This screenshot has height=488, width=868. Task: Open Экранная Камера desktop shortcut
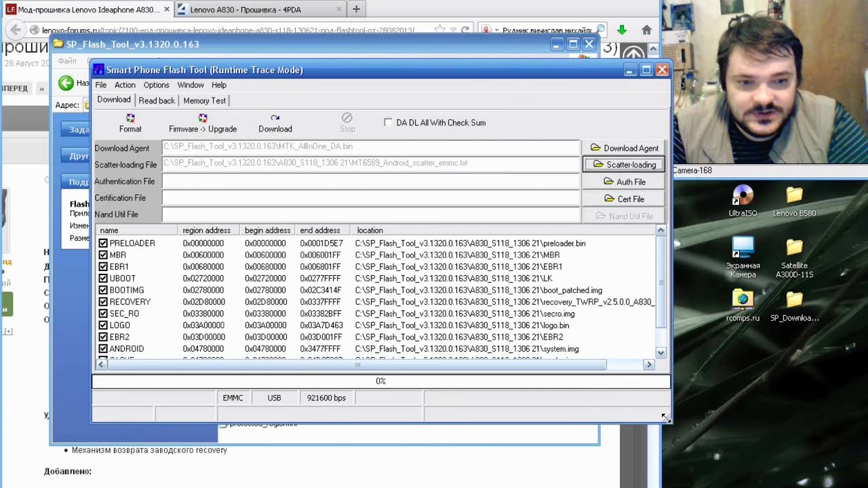(743, 258)
